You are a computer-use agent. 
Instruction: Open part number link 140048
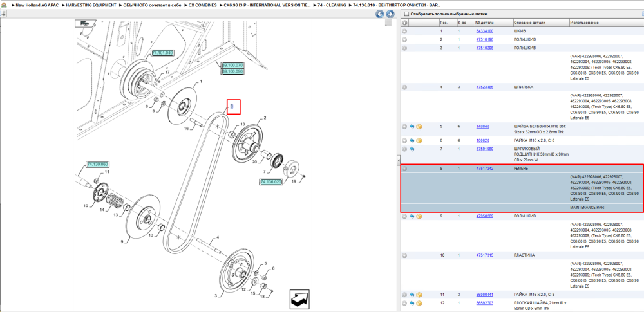click(x=482, y=127)
